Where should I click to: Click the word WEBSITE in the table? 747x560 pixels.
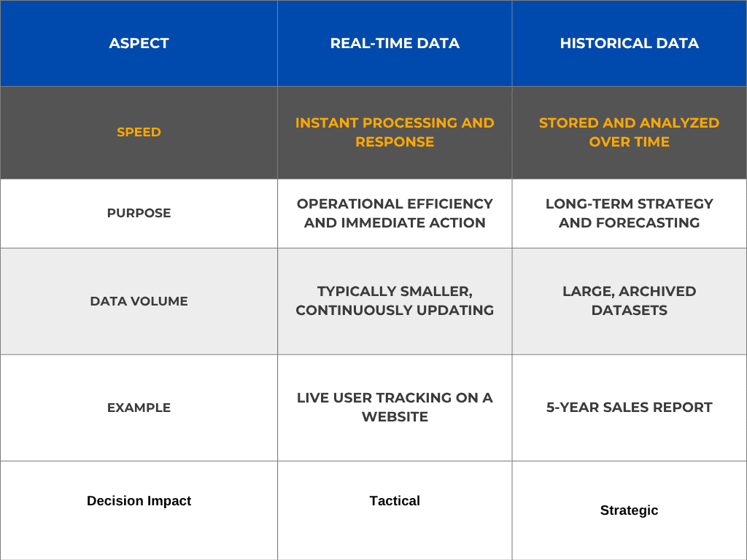tap(395, 417)
